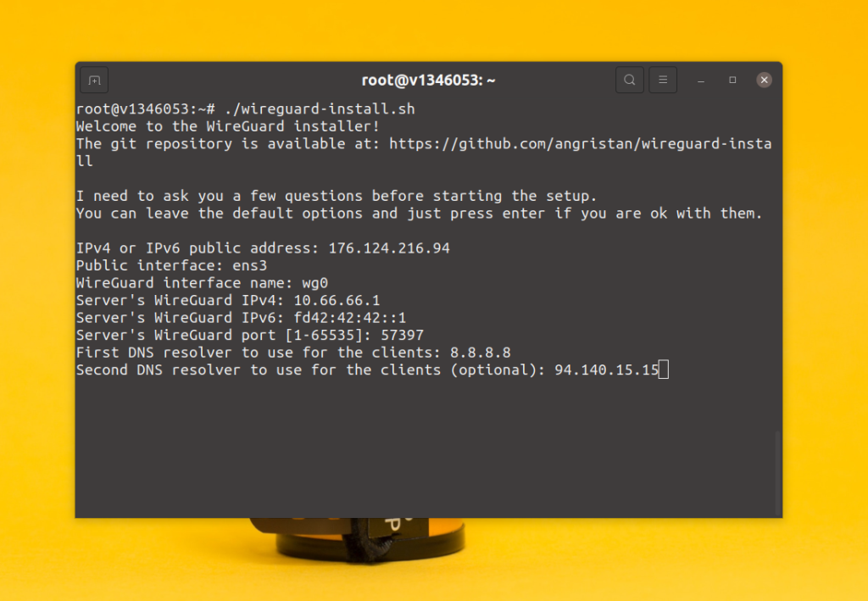Image resolution: width=868 pixels, height=601 pixels.
Task: Click the Welcome to the WireGuard installer line
Action: (x=227, y=126)
